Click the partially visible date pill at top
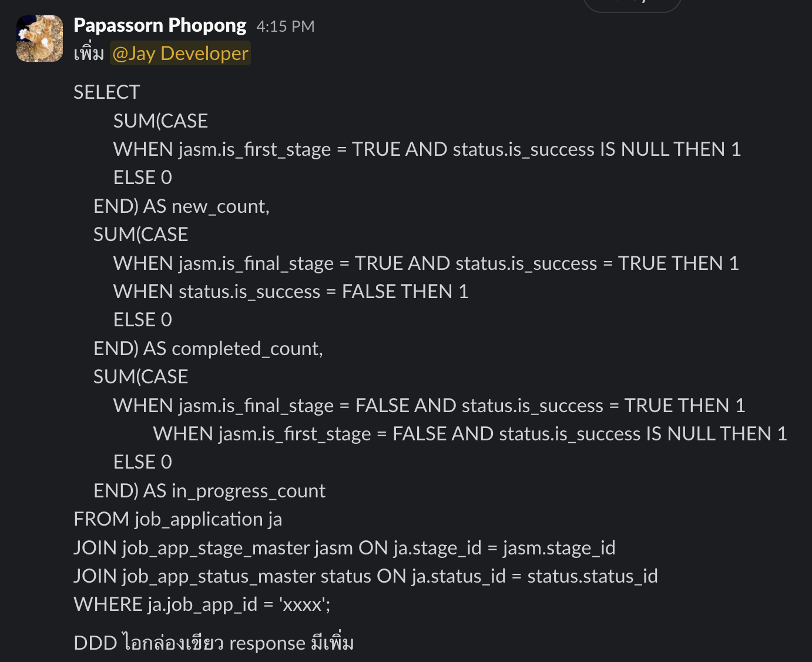This screenshot has width=812, height=662. click(632, 5)
